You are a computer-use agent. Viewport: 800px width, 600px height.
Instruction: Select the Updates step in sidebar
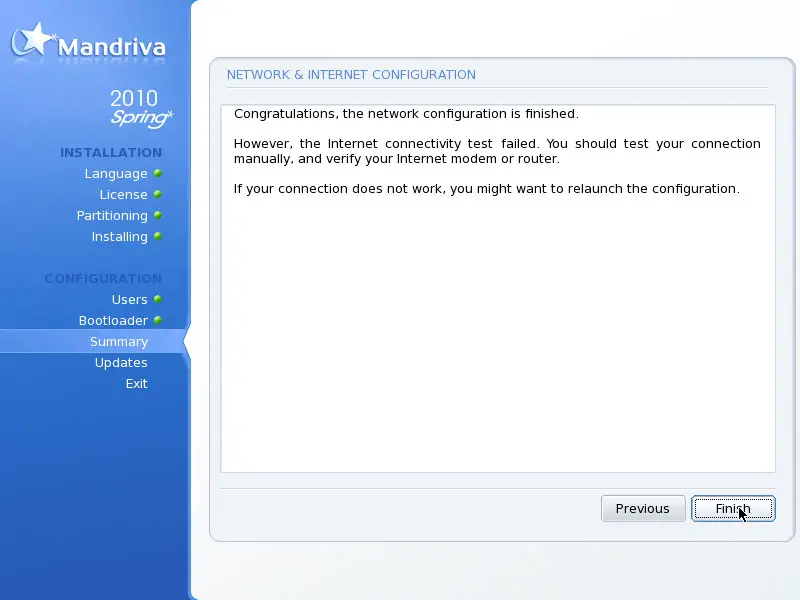point(121,362)
